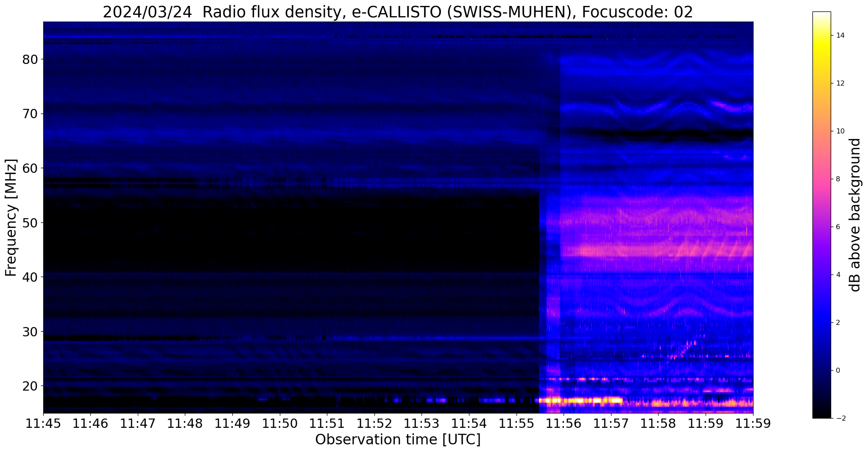The height and width of the screenshot is (452, 868).
Task: Click the 80 MHz frequency tick label
Action: pyautogui.click(x=31, y=59)
